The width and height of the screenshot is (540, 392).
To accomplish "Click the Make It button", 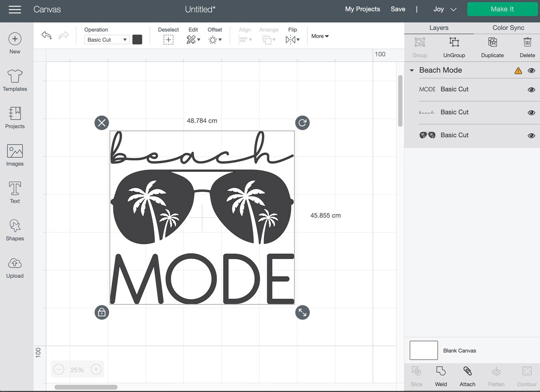I will click(x=502, y=9).
